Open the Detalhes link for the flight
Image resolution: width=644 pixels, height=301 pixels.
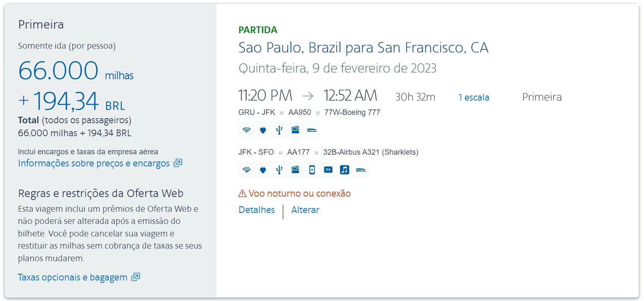click(x=257, y=210)
